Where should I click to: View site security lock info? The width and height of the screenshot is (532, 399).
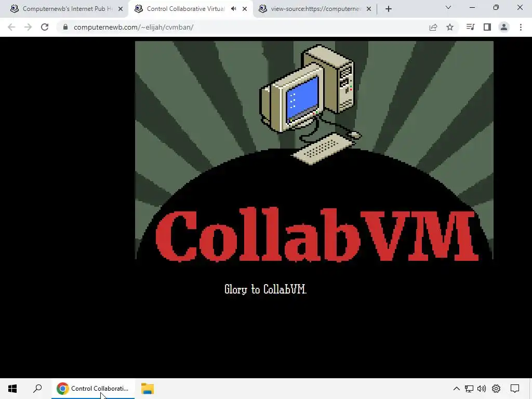click(x=65, y=27)
